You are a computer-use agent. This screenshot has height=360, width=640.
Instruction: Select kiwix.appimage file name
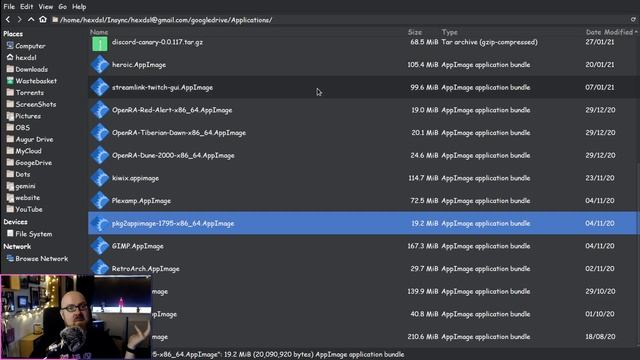tap(135, 178)
